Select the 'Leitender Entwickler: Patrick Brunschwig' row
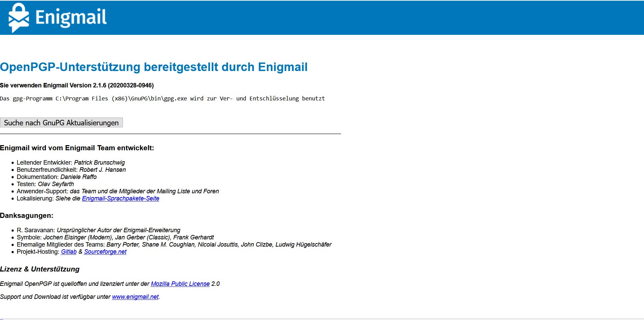The height and width of the screenshot is (320, 644). [71, 163]
